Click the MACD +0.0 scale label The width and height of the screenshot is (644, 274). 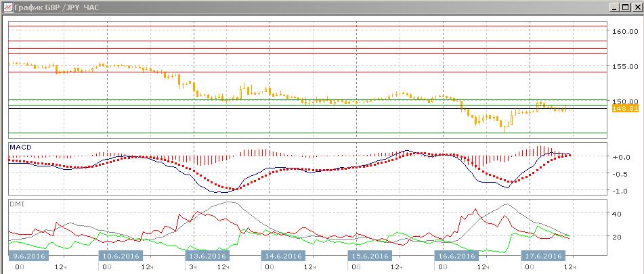coord(622,157)
